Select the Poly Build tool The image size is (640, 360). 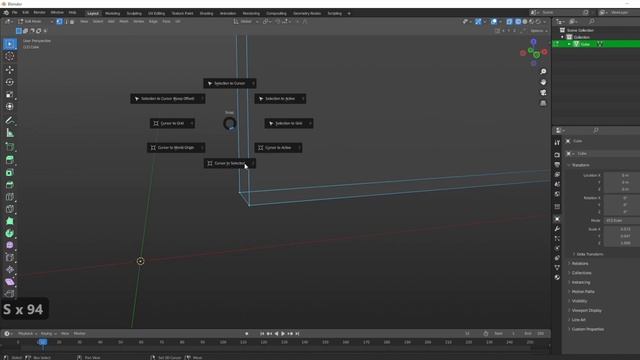click(x=9, y=221)
